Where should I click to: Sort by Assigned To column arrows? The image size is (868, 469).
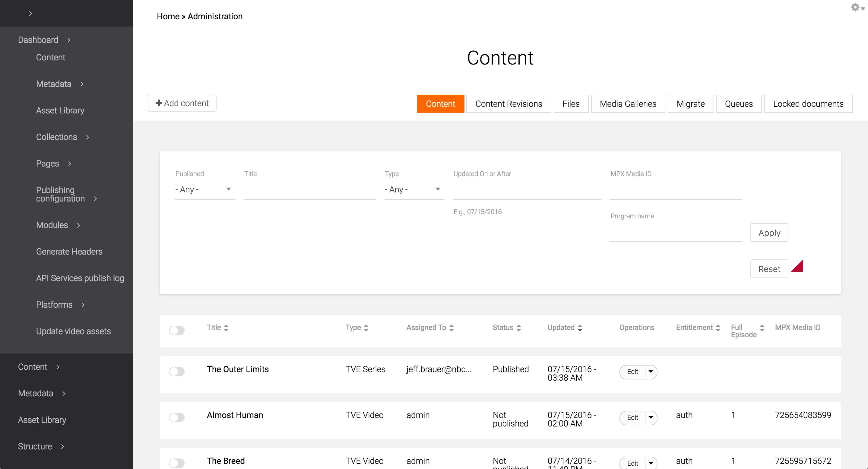451,328
